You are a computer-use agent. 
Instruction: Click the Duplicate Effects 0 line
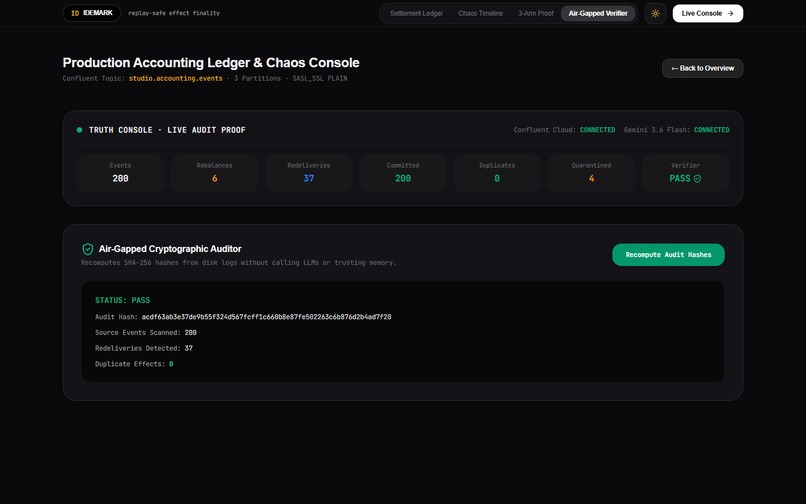click(134, 364)
